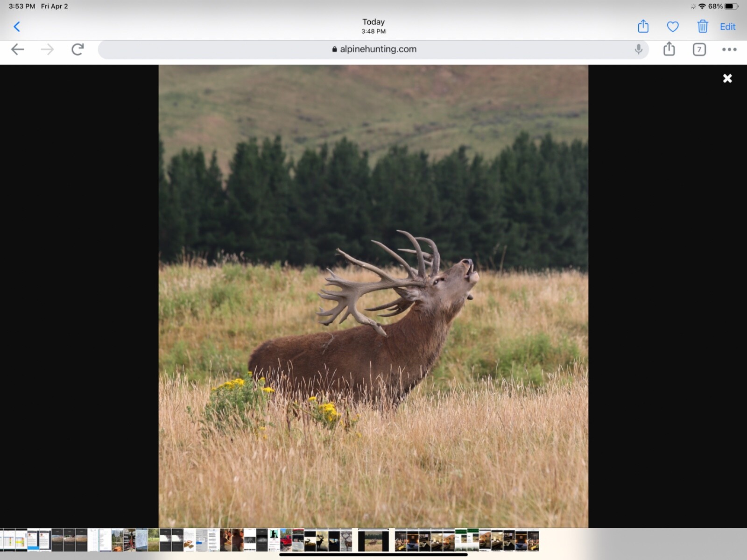The width and height of the screenshot is (747, 560).
Task: Close the image lightbox with the white X
Action: pos(727,78)
